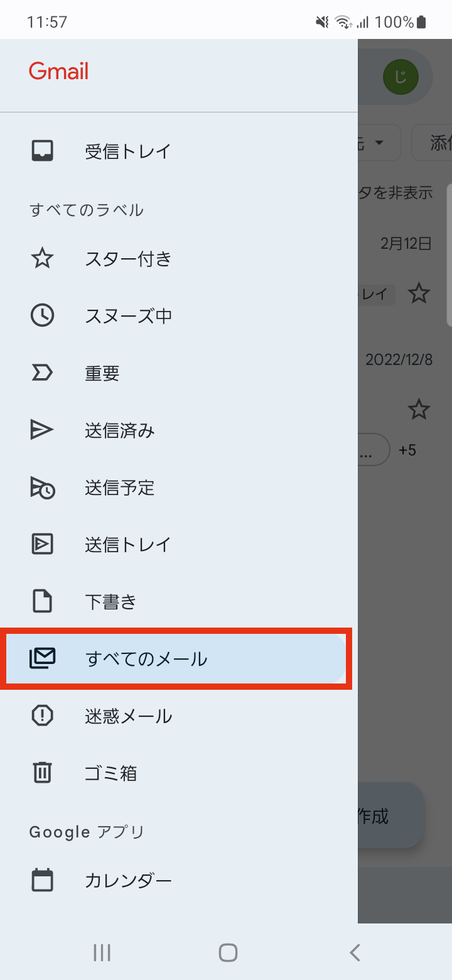Tap the document icon for 下書き
Screen dimensions: 452x980
pyautogui.click(x=42, y=601)
